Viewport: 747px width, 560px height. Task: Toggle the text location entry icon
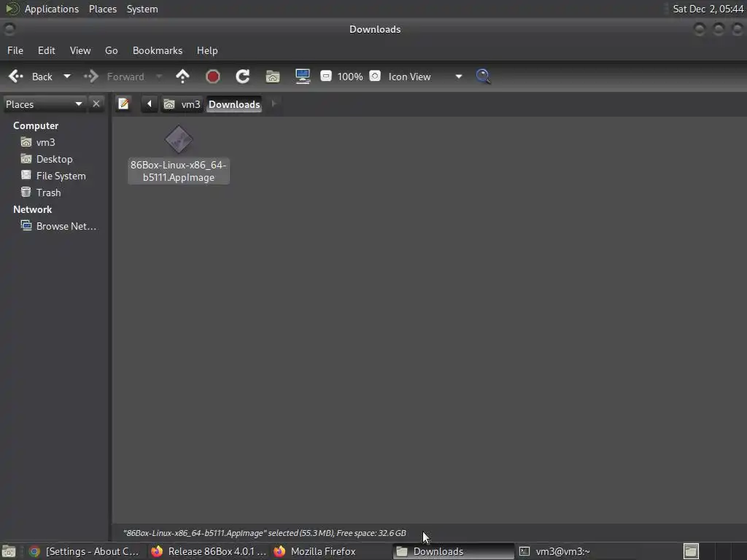coord(123,104)
